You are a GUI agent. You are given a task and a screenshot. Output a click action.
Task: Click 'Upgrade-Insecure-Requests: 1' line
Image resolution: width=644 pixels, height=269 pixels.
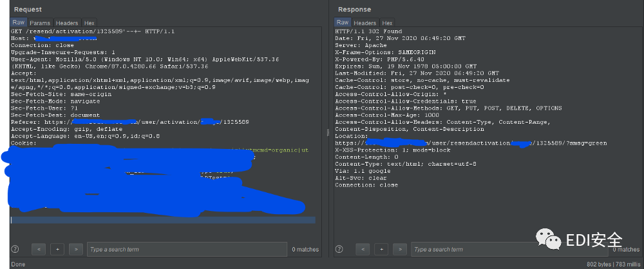pos(63,52)
